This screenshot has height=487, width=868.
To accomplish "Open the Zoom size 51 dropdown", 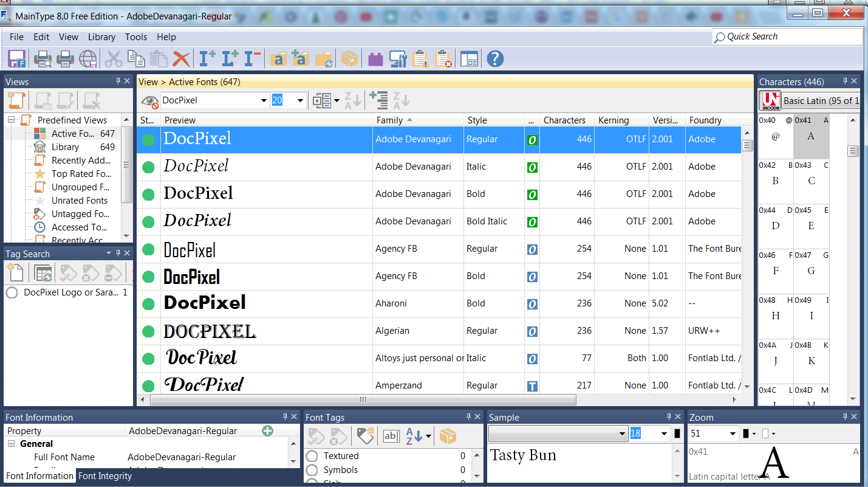I will [x=732, y=434].
